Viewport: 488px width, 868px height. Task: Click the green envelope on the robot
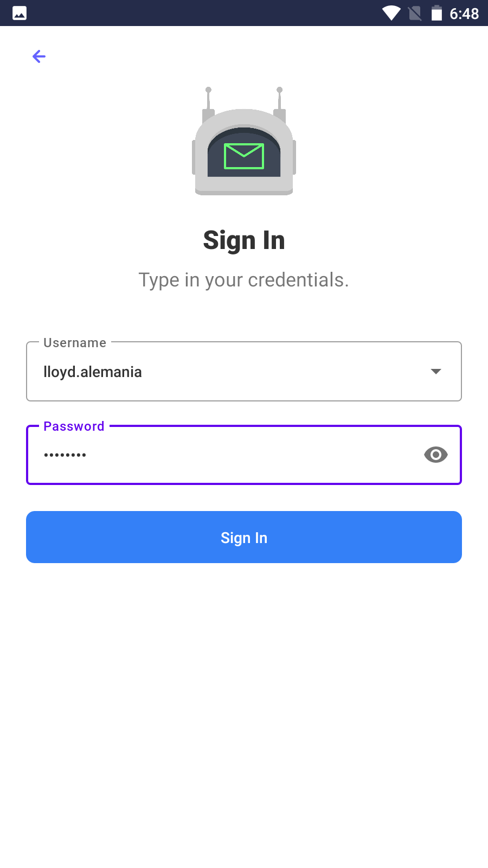[244, 156]
